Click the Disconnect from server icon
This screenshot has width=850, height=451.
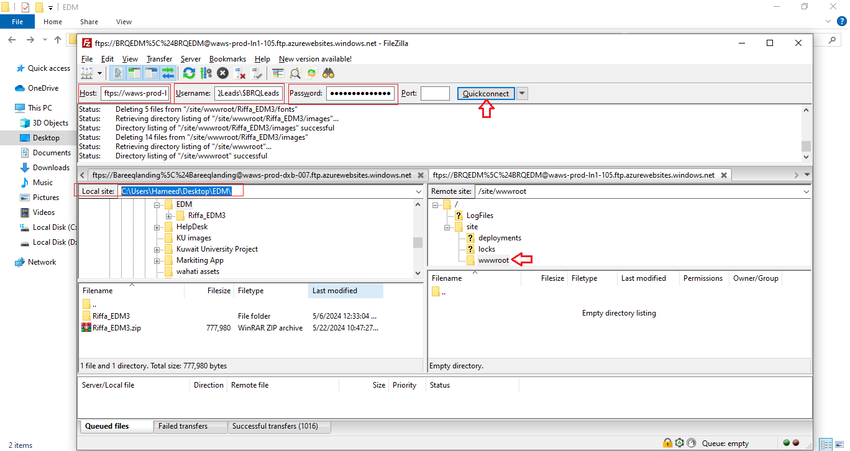pos(239,73)
